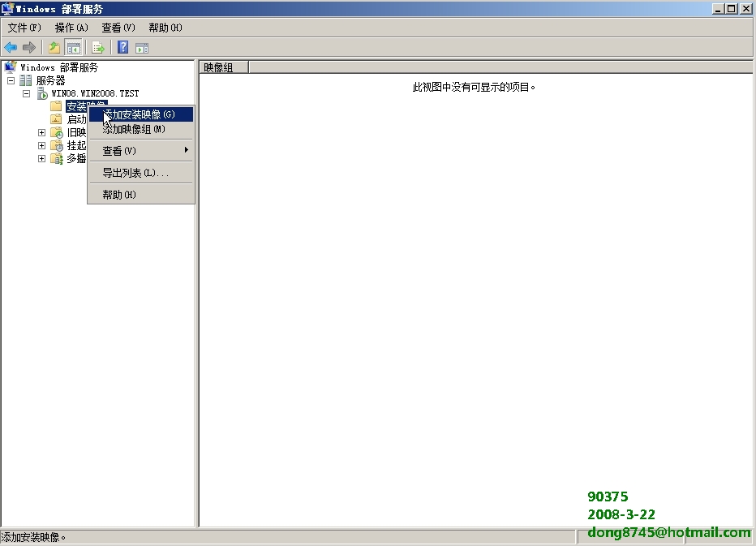
Task: Click the Back arrow toolbar icon
Action: click(x=11, y=47)
